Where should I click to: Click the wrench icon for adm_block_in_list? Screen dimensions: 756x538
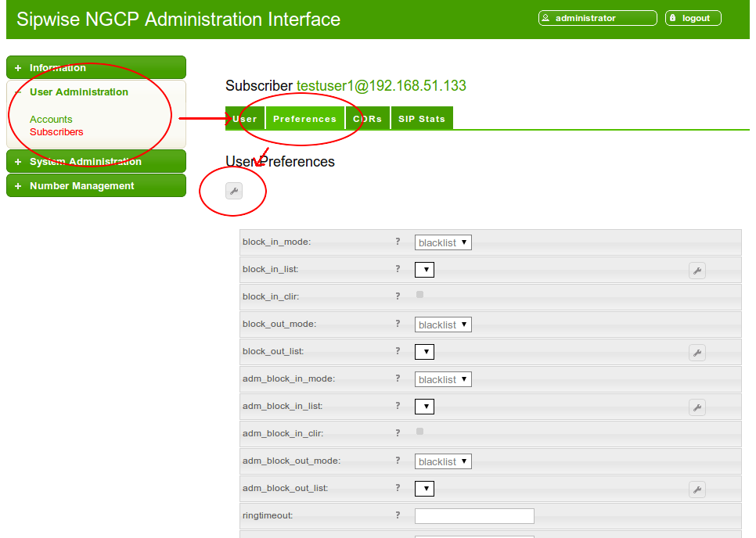coord(697,407)
